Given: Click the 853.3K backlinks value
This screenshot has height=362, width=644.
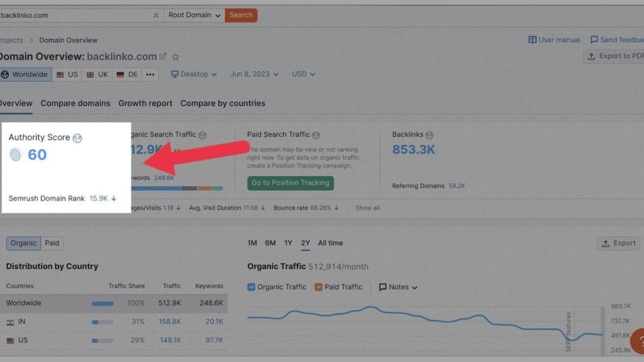Looking at the screenshot, I should click(414, 149).
